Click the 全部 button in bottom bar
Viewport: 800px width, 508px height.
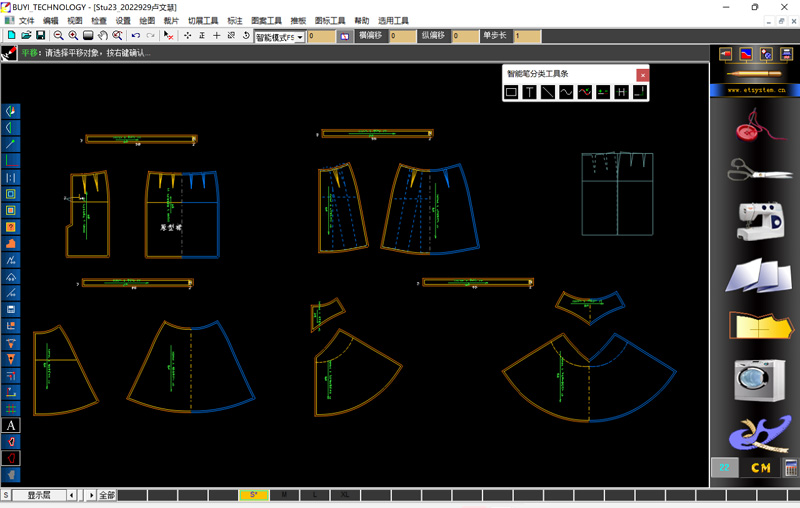[x=107, y=495]
